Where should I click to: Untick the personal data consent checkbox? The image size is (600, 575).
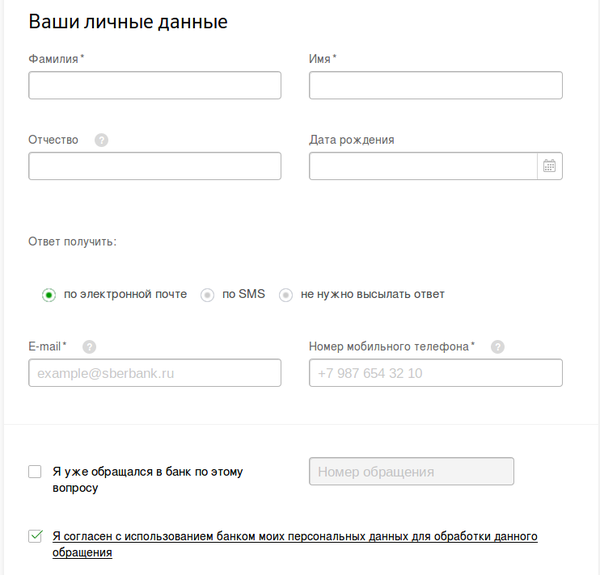point(35,537)
